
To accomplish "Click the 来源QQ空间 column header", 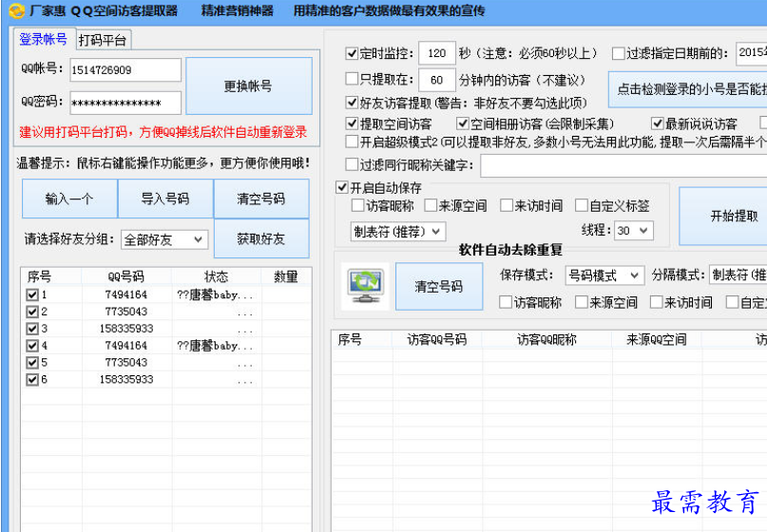I will 657,339.
